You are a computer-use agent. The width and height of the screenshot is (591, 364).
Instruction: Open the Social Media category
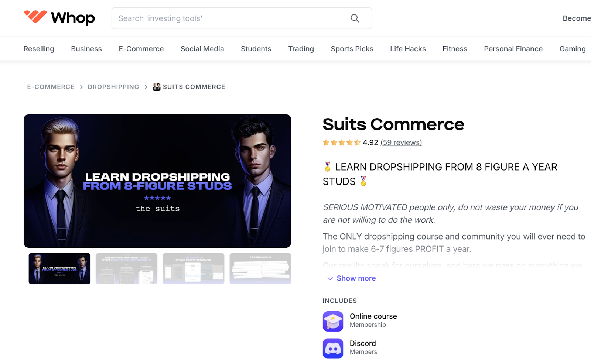point(202,49)
